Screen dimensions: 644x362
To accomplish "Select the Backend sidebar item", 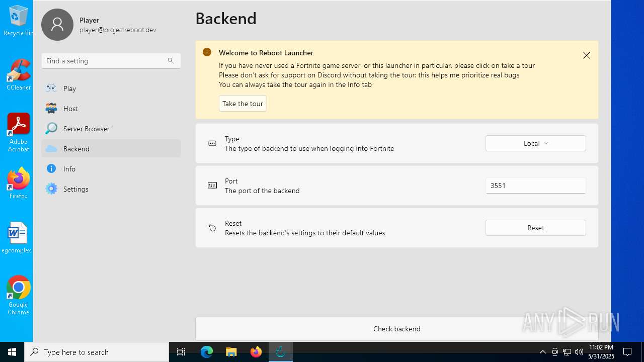I will pos(111,149).
